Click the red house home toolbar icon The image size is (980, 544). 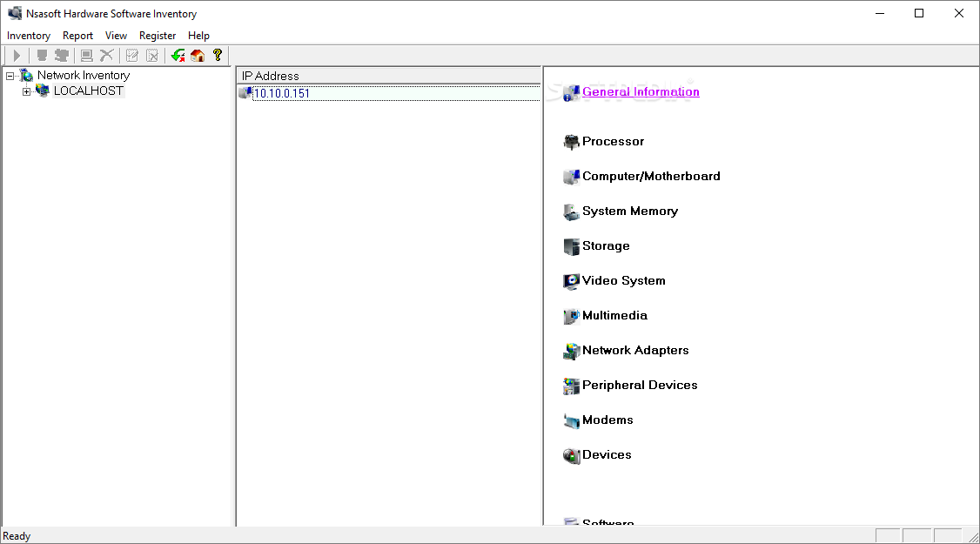(x=198, y=56)
